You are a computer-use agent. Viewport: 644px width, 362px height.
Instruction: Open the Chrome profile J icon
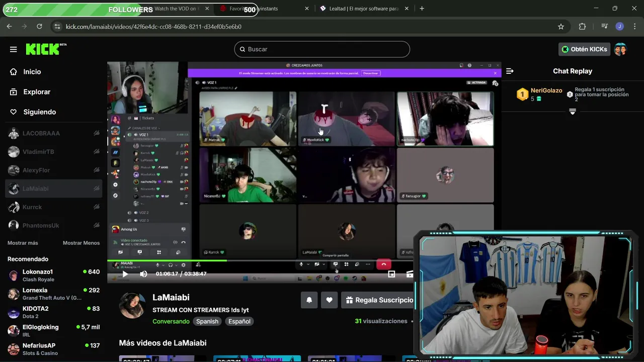click(x=620, y=27)
